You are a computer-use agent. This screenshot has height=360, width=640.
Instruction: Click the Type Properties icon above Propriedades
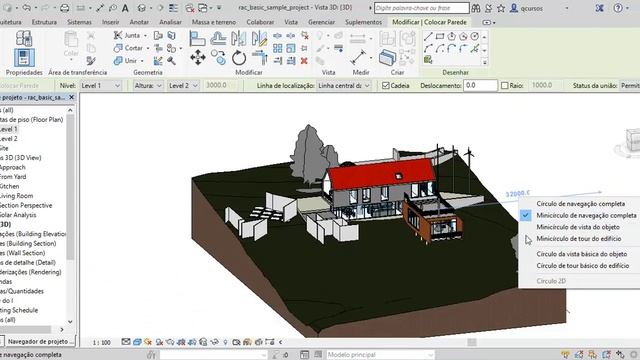(24, 38)
